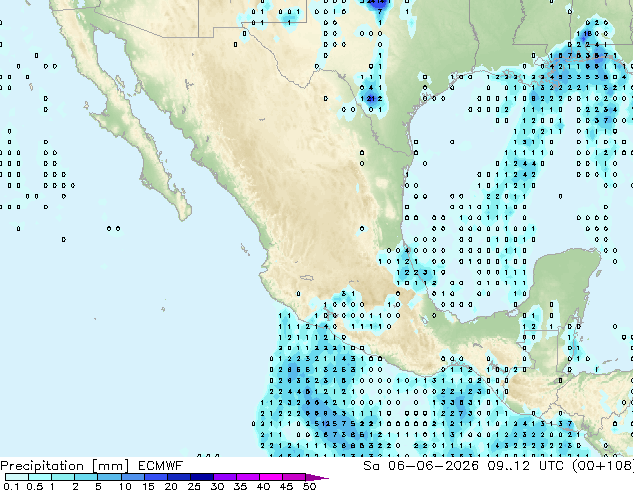Click the 30–35 mm purple swatch
This screenshot has height=490, width=634.
[224, 477]
